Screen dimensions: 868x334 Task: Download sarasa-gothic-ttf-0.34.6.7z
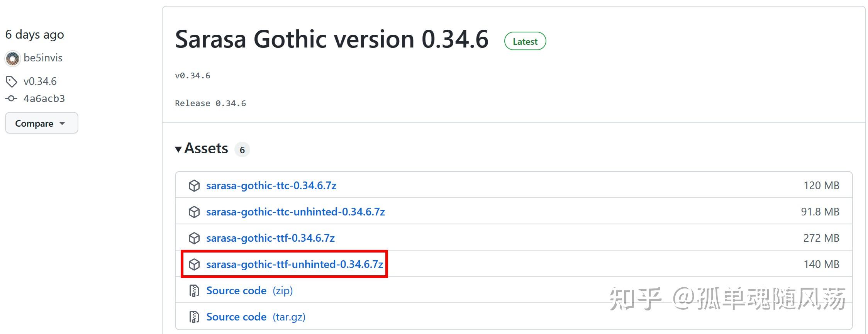click(x=270, y=238)
